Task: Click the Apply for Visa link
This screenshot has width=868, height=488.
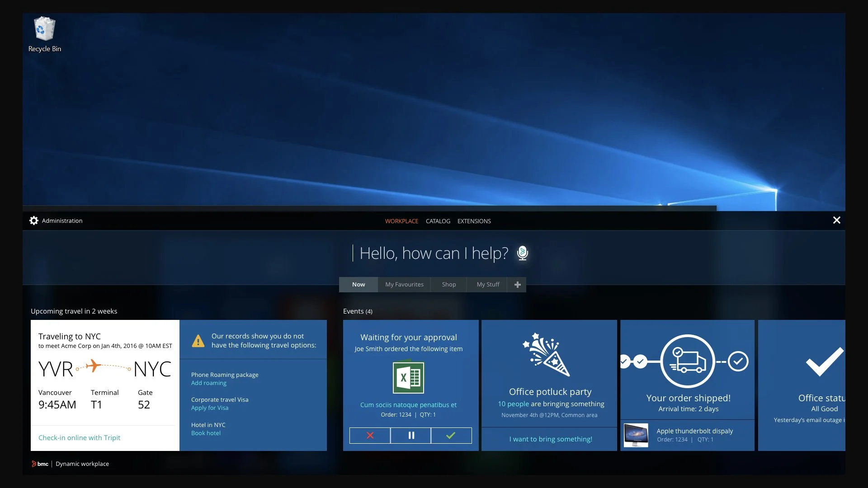Action: [x=209, y=408]
